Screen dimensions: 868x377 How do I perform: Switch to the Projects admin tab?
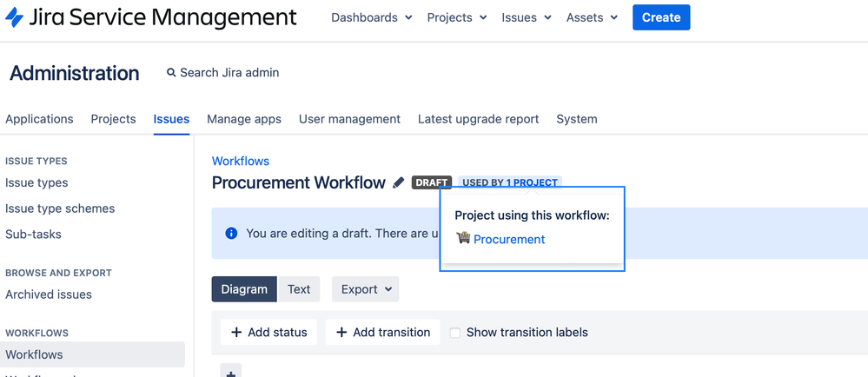pos(114,119)
